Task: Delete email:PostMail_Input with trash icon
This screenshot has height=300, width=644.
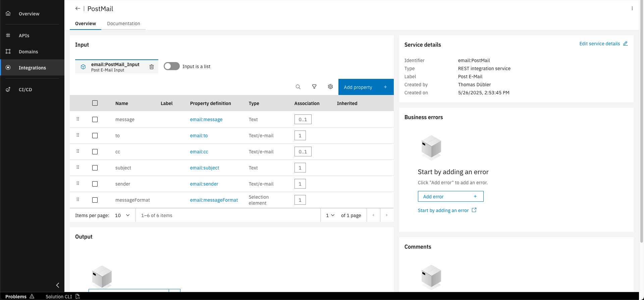Action: [152, 67]
